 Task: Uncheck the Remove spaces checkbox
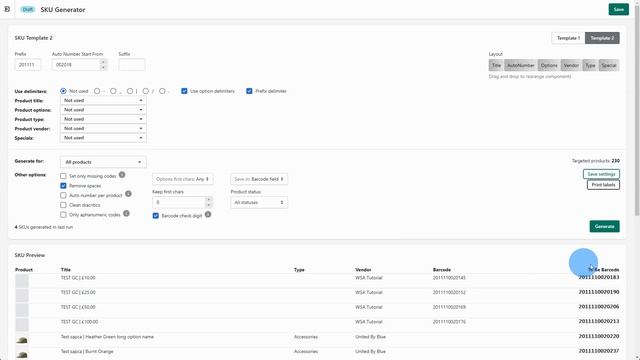click(x=63, y=186)
